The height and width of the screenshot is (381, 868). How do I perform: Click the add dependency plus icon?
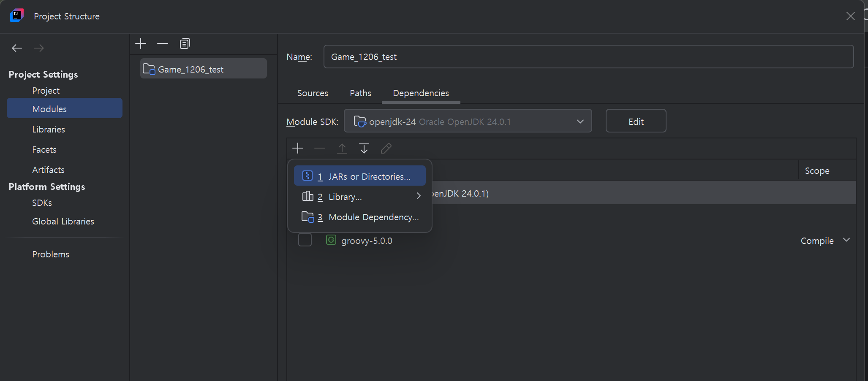pyautogui.click(x=298, y=148)
